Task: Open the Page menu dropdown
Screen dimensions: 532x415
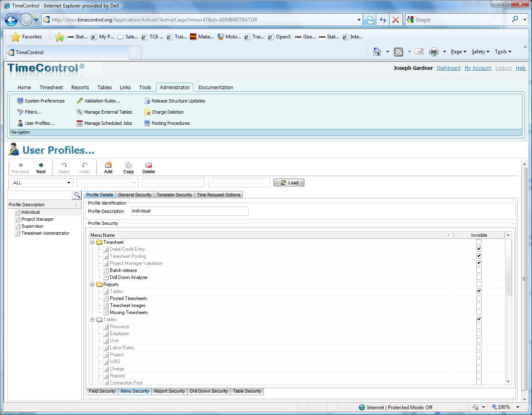Action: tap(458, 52)
